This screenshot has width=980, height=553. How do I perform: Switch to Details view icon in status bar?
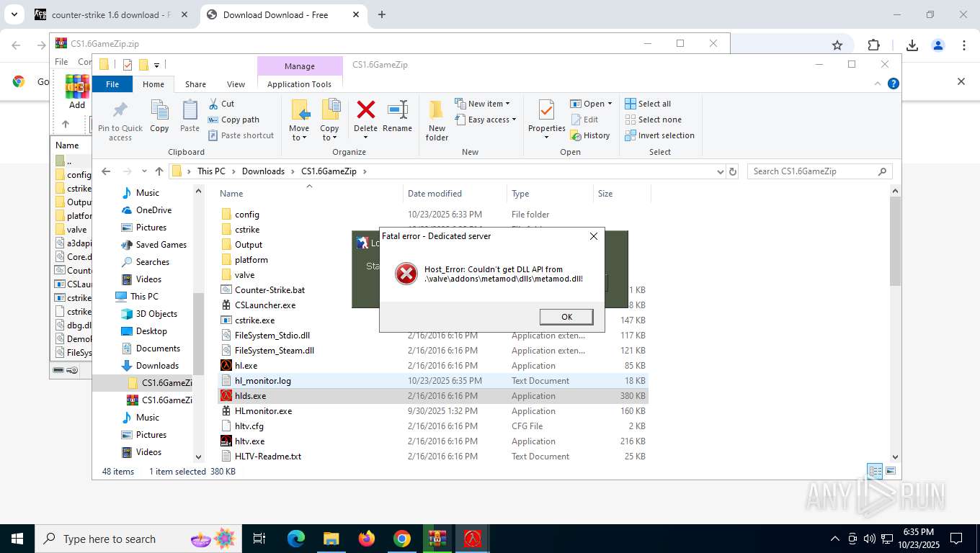click(876, 472)
